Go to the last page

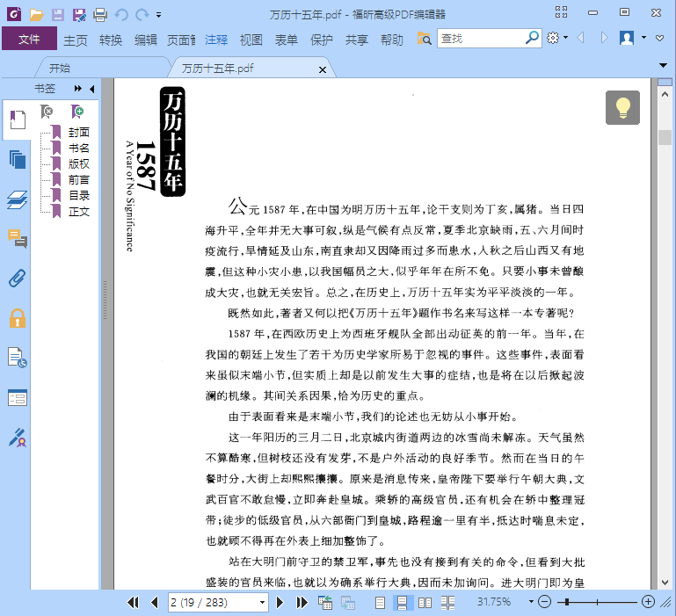[302, 602]
